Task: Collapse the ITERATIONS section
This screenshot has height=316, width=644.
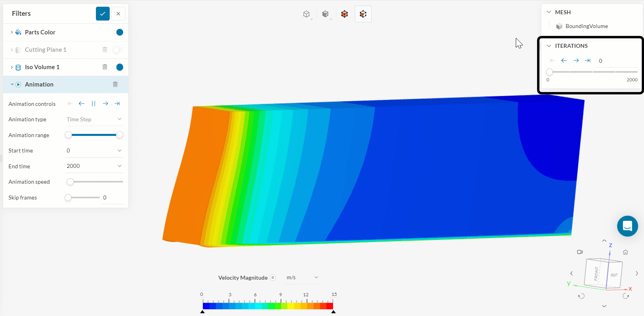Action: (549, 46)
